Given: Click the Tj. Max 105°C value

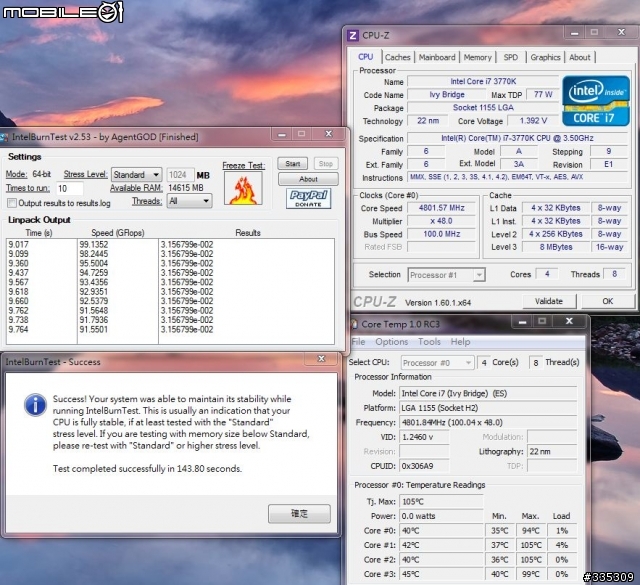Looking at the screenshot, I should pos(441,502).
